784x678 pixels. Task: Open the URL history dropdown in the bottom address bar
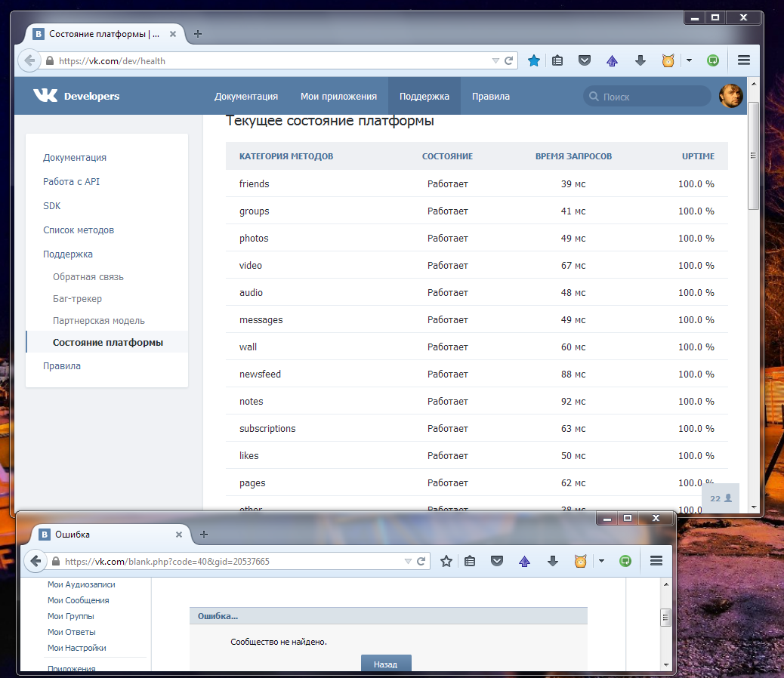click(408, 561)
